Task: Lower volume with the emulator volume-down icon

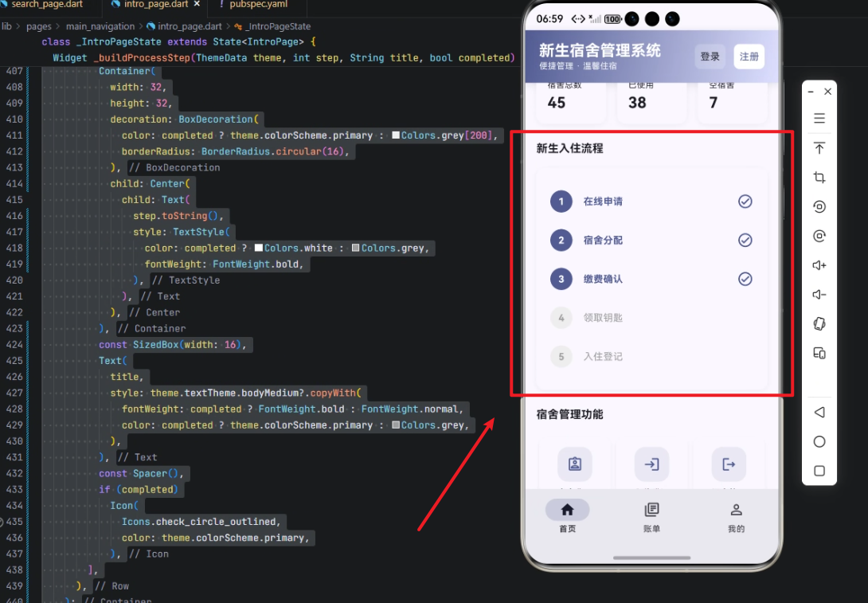Action: pyautogui.click(x=819, y=295)
